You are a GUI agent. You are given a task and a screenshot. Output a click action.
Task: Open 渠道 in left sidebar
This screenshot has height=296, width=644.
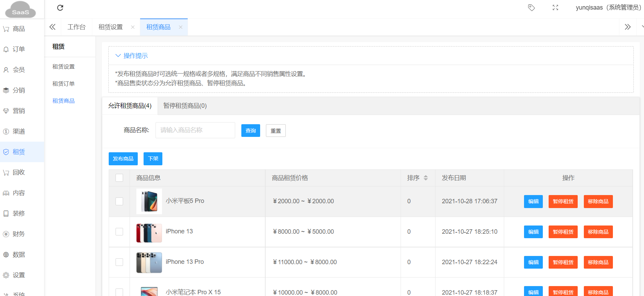coord(22,131)
